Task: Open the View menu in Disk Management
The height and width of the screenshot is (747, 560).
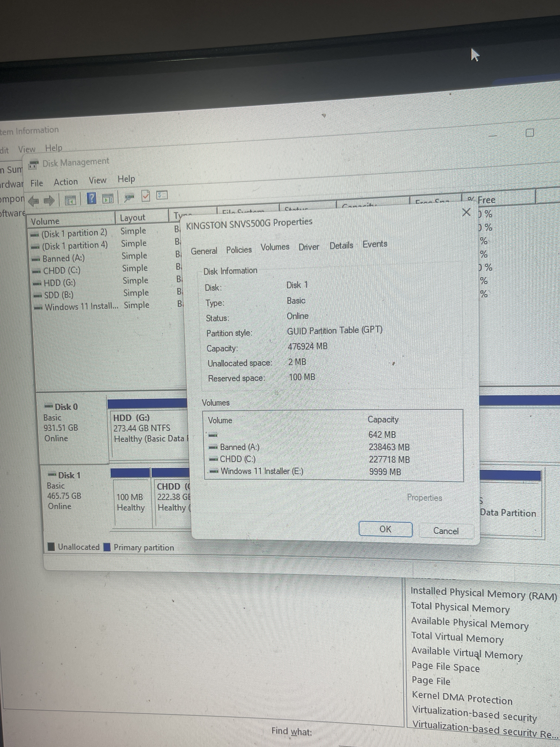Action: 98,180
